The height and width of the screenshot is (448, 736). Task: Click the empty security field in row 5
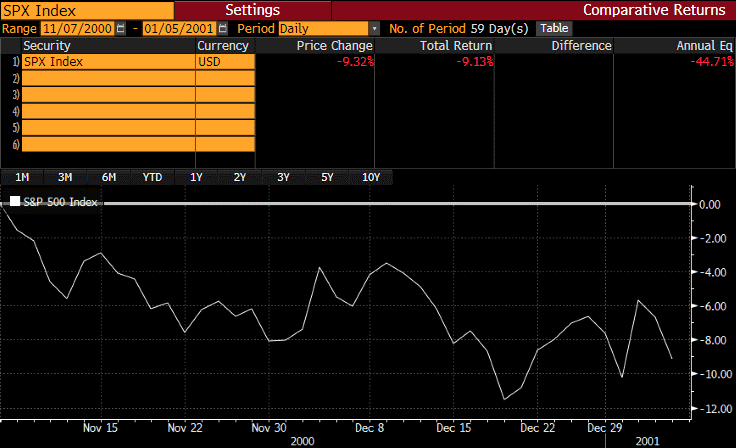click(x=108, y=128)
